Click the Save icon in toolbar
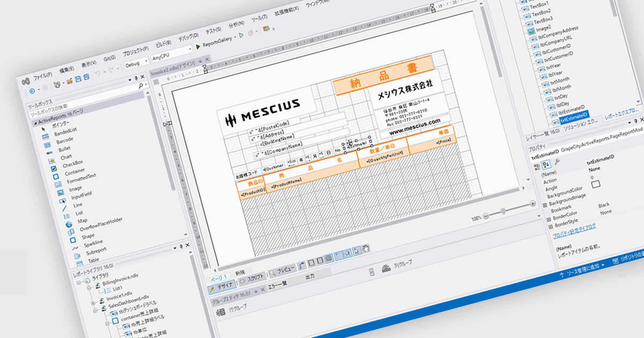The height and width of the screenshot is (338, 644). click(77, 80)
